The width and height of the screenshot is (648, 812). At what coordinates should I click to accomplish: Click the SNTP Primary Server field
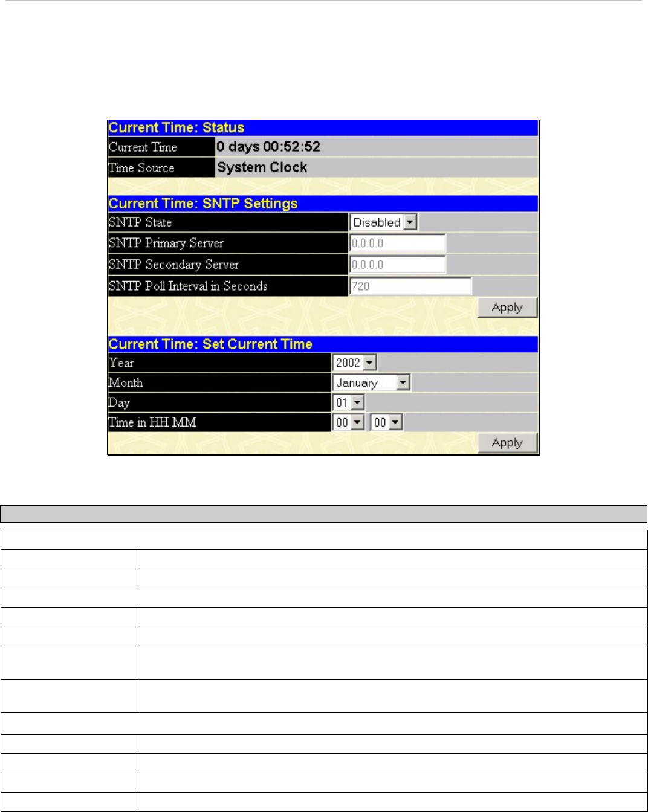point(397,243)
